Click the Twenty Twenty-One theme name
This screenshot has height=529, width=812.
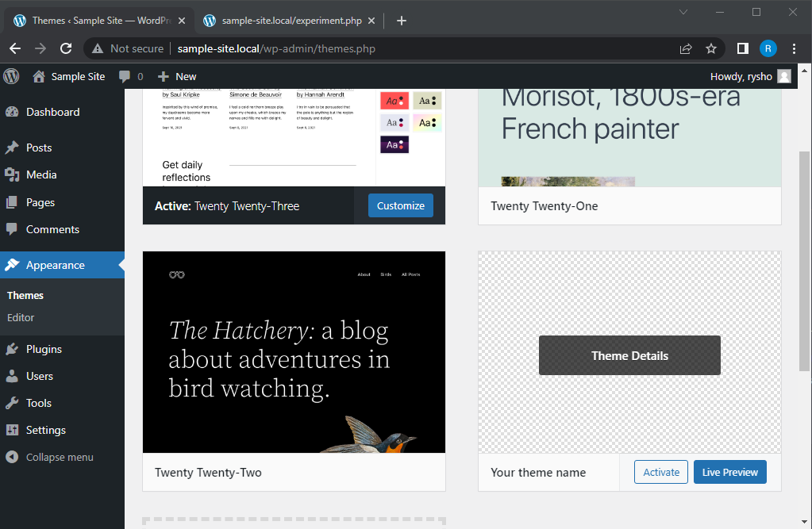coord(545,206)
